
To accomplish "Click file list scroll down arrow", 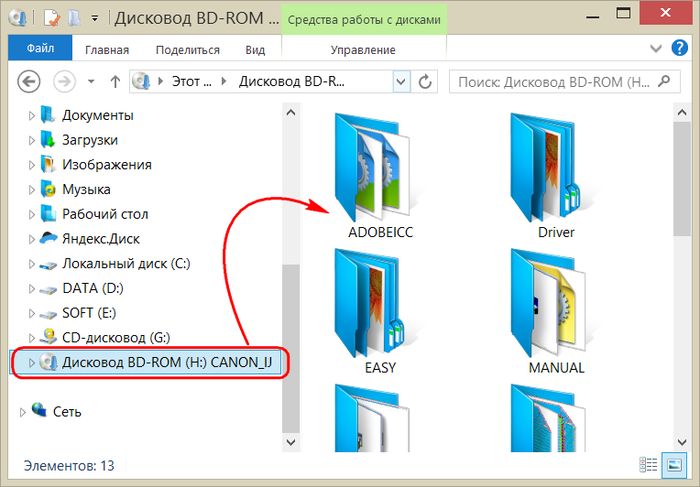I will pyautogui.click(x=682, y=442).
